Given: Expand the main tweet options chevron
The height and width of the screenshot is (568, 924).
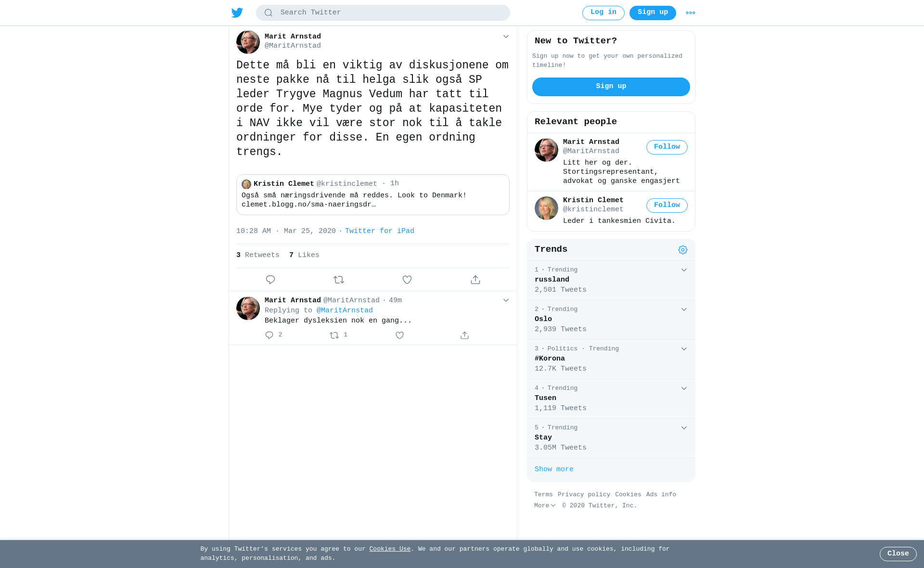Looking at the screenshot, I should click(x=506, y=37).
